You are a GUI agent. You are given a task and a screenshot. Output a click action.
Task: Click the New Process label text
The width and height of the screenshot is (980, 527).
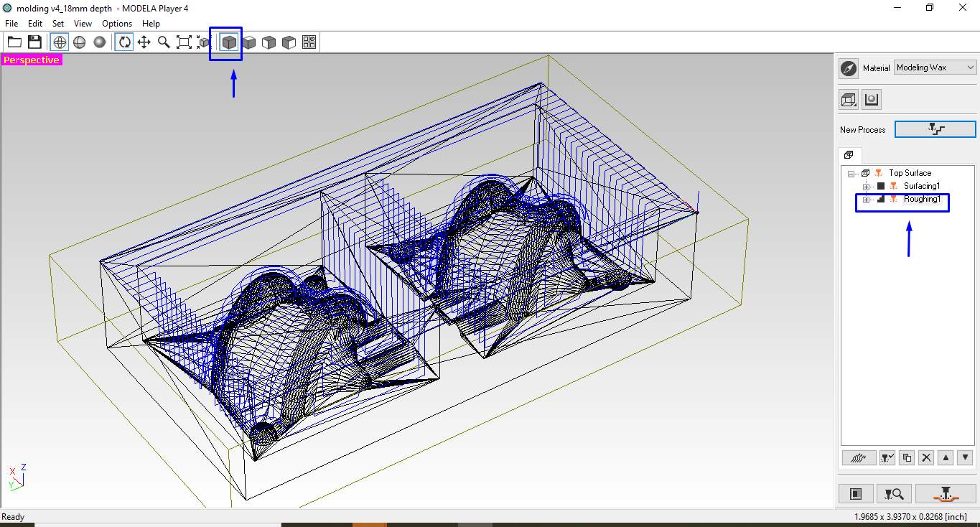[x=863, y=130]
